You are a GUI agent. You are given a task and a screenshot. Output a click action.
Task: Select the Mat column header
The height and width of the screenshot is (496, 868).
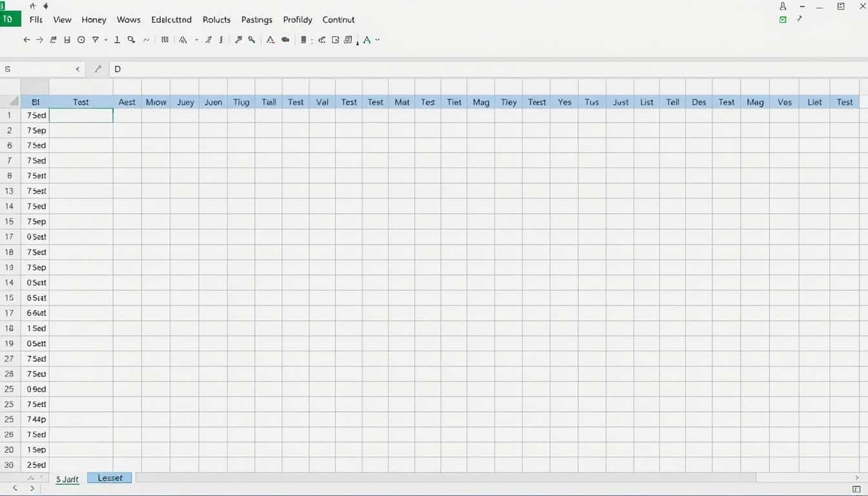click(402, 102)
